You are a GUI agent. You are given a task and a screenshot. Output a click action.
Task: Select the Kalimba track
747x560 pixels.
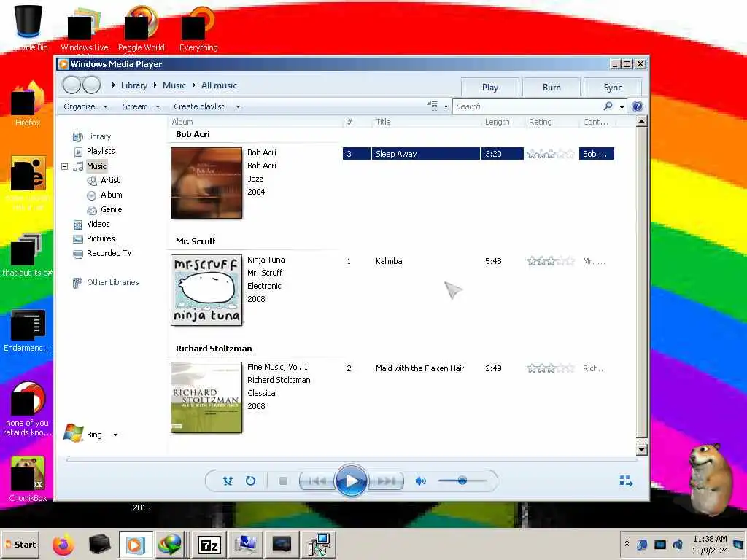point(389,261)
